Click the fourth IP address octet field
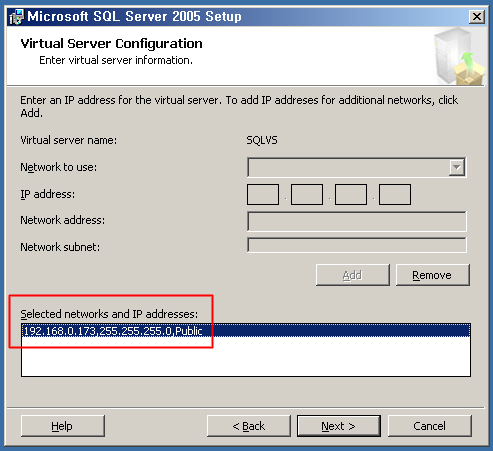This screenshot has height=451, width=493. click(x=395, y=194)
